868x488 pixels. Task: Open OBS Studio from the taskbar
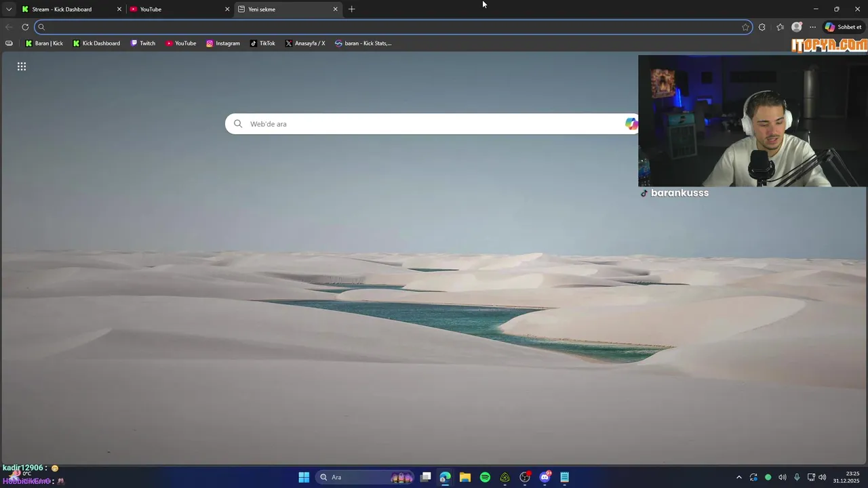click(x=525, y=477)
